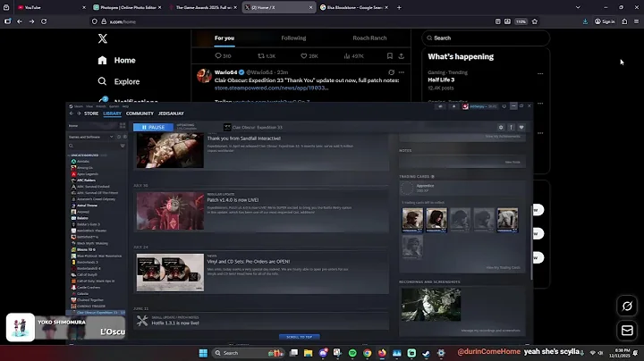This screenshot has height=361, width=644.
Task: Select Castle Crashers in Steam library
Action: coord(89,287)
